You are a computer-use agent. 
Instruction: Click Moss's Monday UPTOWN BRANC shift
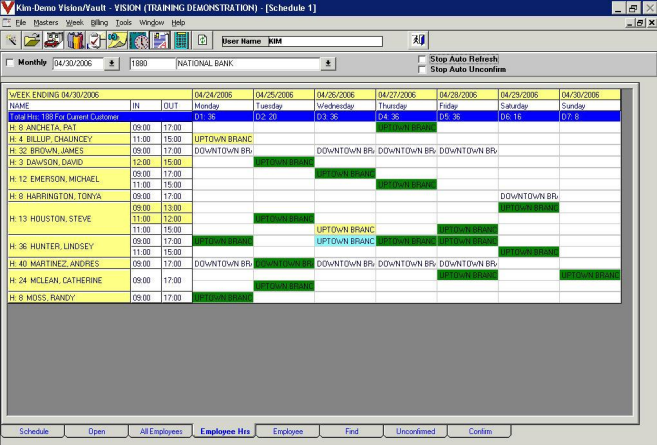(x=223, y=298)
